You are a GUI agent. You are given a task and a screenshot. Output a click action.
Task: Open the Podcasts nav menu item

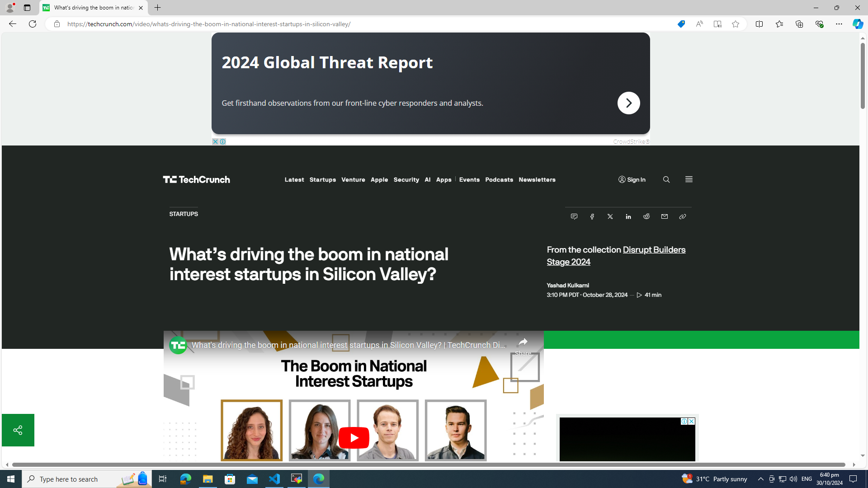click(499, 180)
